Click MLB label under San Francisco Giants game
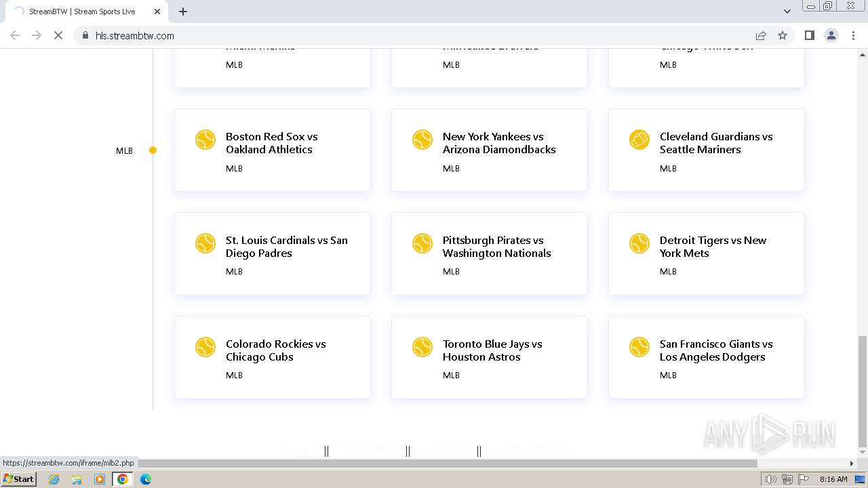Image resolution: width=868 pixels, height=488 pixels. coord(668,375)
